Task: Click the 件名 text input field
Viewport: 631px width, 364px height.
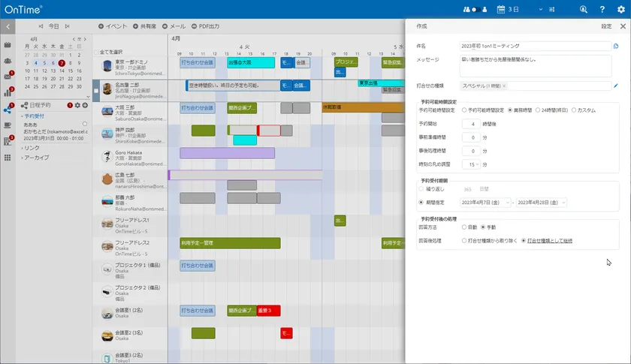Action: pyautogui.click(x=534, y=46)
